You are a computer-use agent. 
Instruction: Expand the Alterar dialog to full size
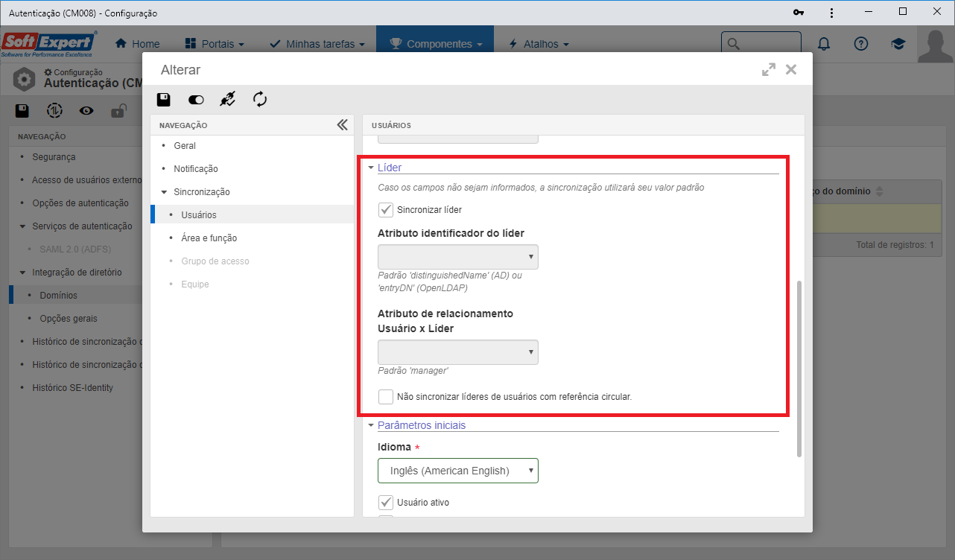(x=769, y=69)
